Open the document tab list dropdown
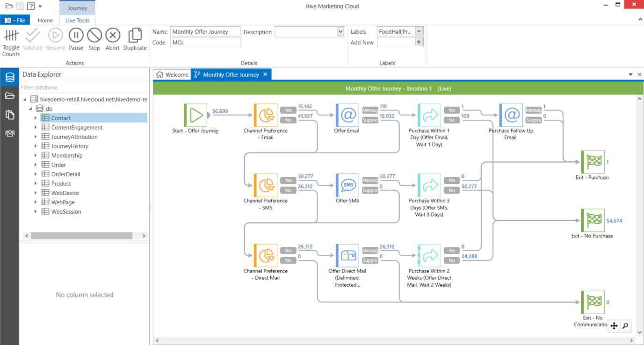The width and height of the screenshot is (644, 345). click(x=631, y=75)
